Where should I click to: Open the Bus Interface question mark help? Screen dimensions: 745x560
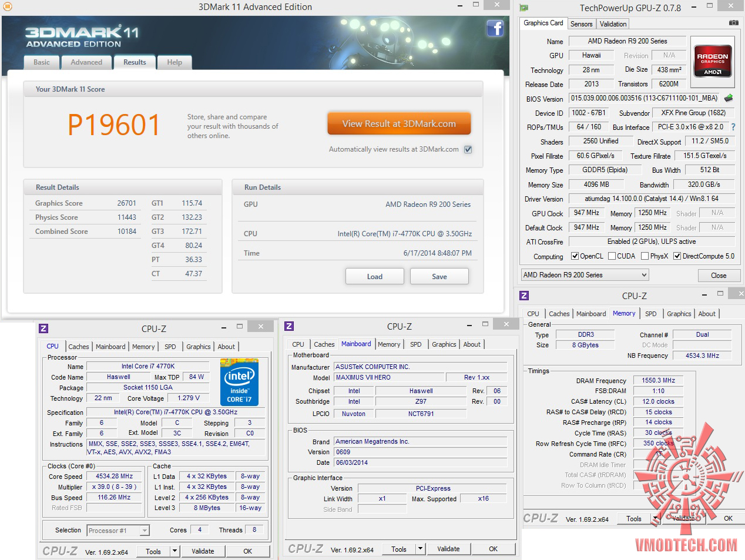coord(733,127)
